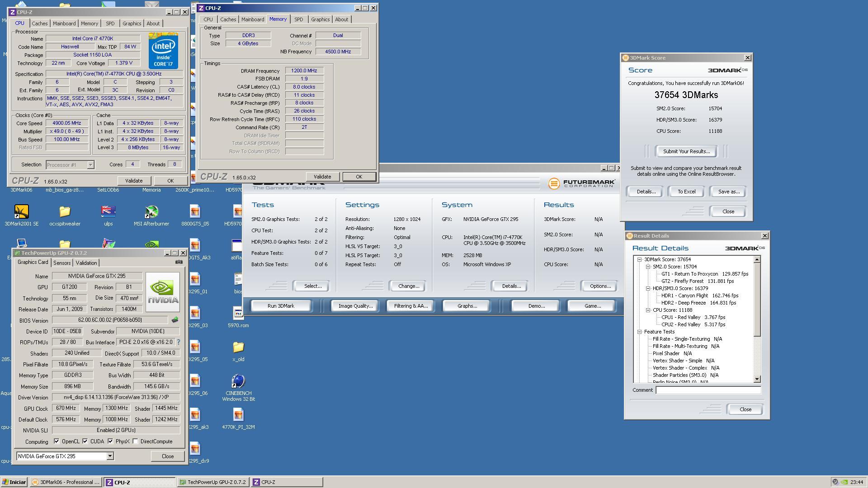Screen dimensions: 868x488
Task: Toggle DirectCompute checkbox in GPU-Z
Action: click(135, 441)
